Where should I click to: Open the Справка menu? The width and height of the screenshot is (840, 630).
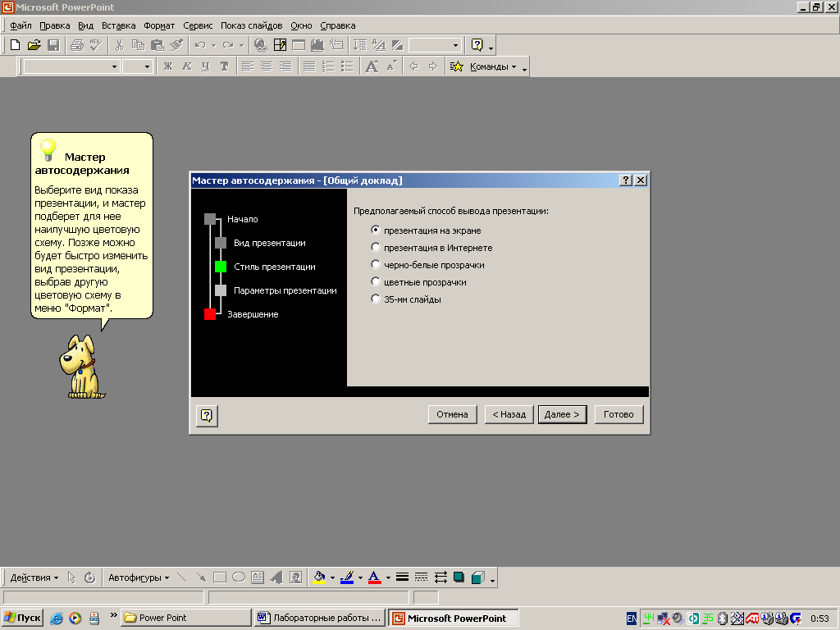point(337,25)
